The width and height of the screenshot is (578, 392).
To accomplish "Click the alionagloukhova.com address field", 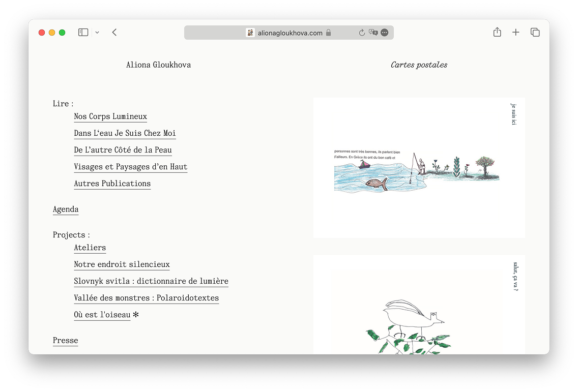I will tap(290, 33).
